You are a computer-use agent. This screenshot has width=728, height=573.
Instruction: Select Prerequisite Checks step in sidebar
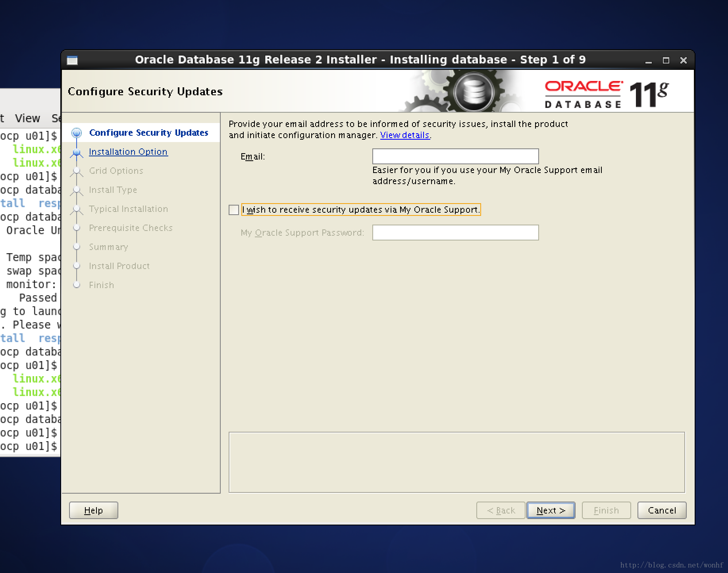pyautogui.click(x=131, y=228)
